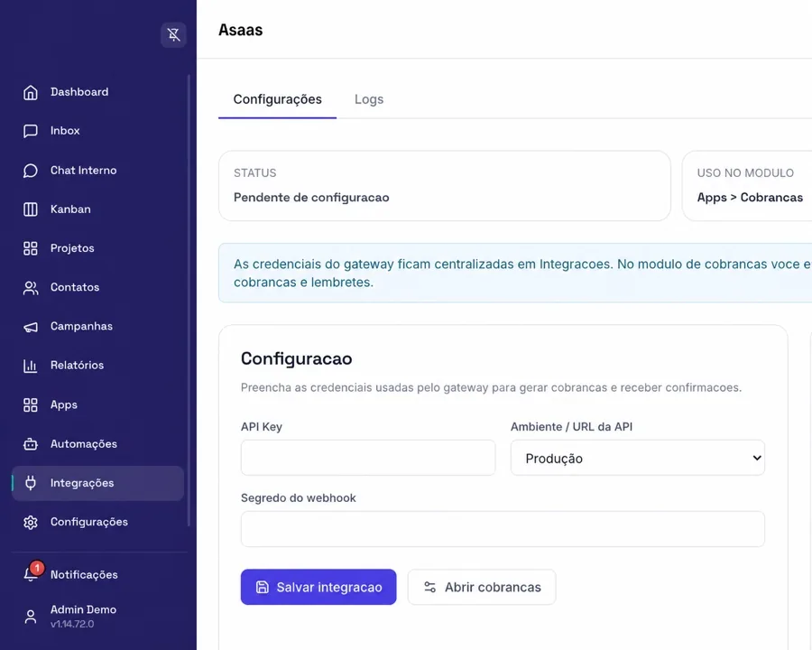The image size is (812, 650).
Task: Click the Contatos people icon
Action: [x=31, y=288]
